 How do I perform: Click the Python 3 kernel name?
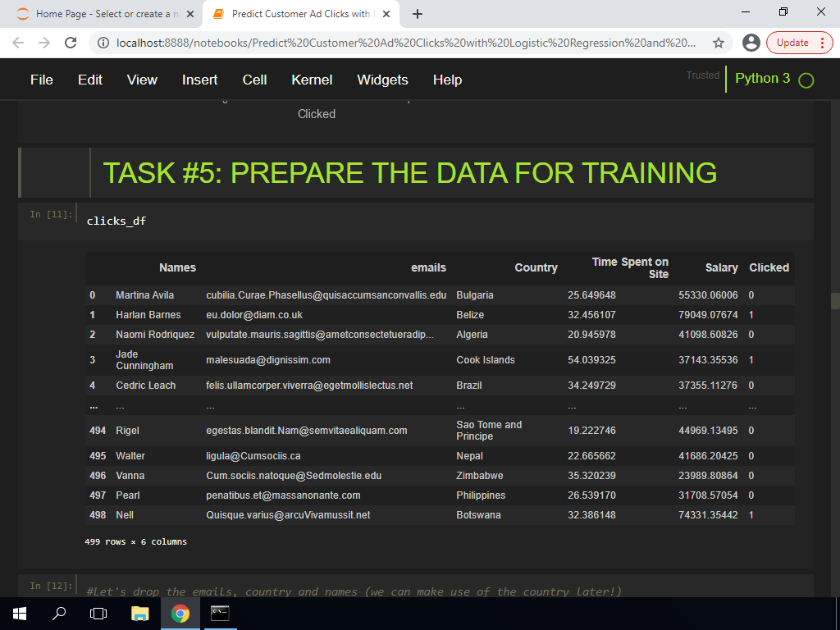click(x=762, y=78)
